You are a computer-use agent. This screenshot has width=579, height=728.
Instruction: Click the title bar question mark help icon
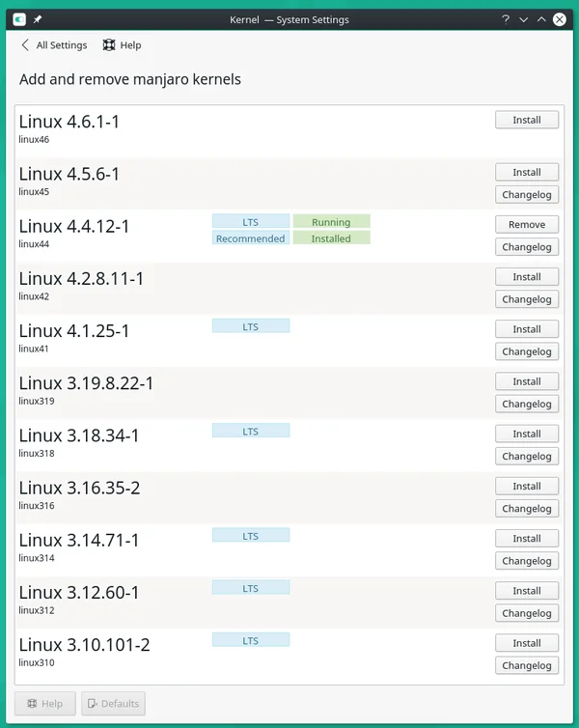tap(506, 19)
